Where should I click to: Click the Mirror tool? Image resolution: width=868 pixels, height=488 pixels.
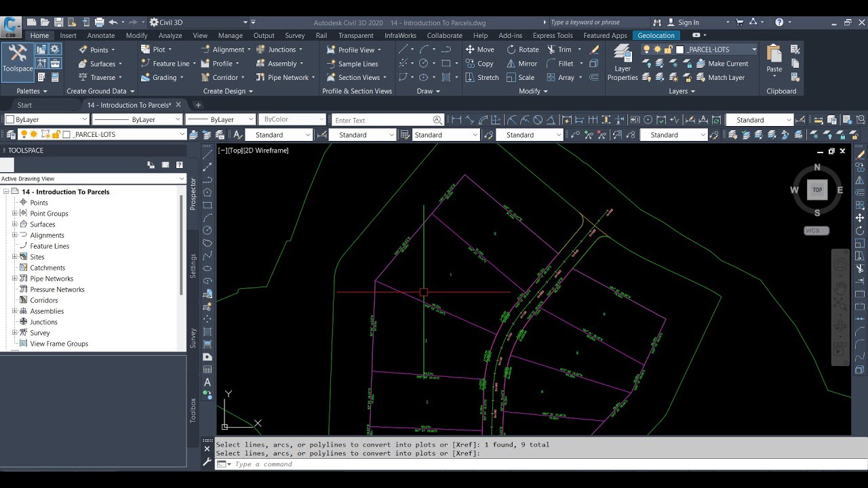coord(521,64)
